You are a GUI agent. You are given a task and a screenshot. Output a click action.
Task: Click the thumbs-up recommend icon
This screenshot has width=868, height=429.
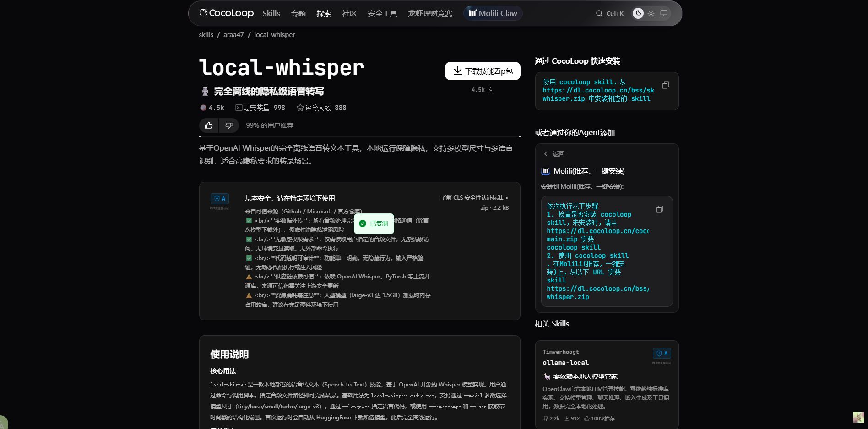tap(209, 125)
